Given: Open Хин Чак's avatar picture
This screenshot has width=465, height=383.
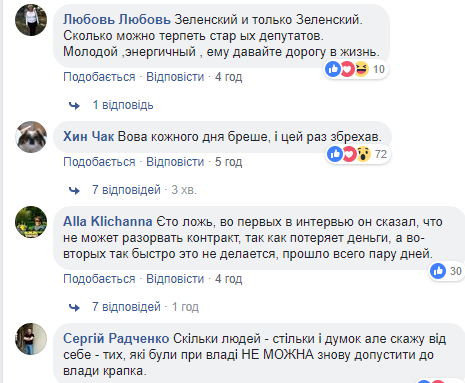Looking at the screenshot, I should coord(31,137).
